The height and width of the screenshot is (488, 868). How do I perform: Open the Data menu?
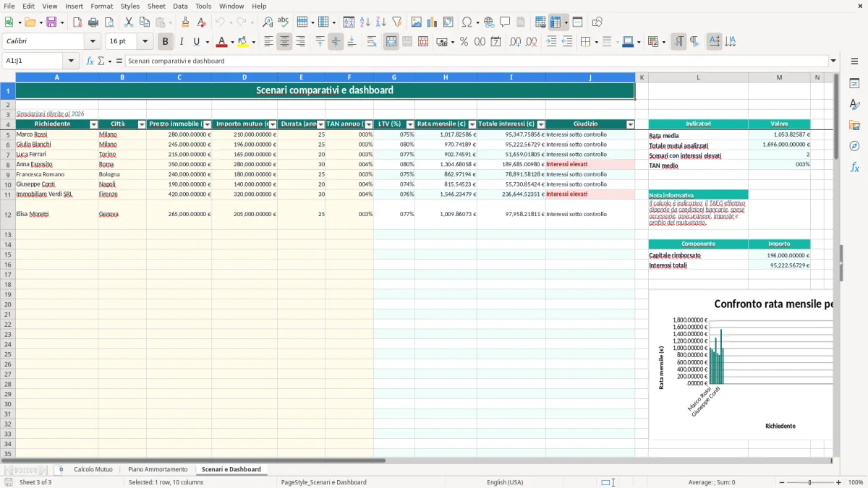(180, 6)
